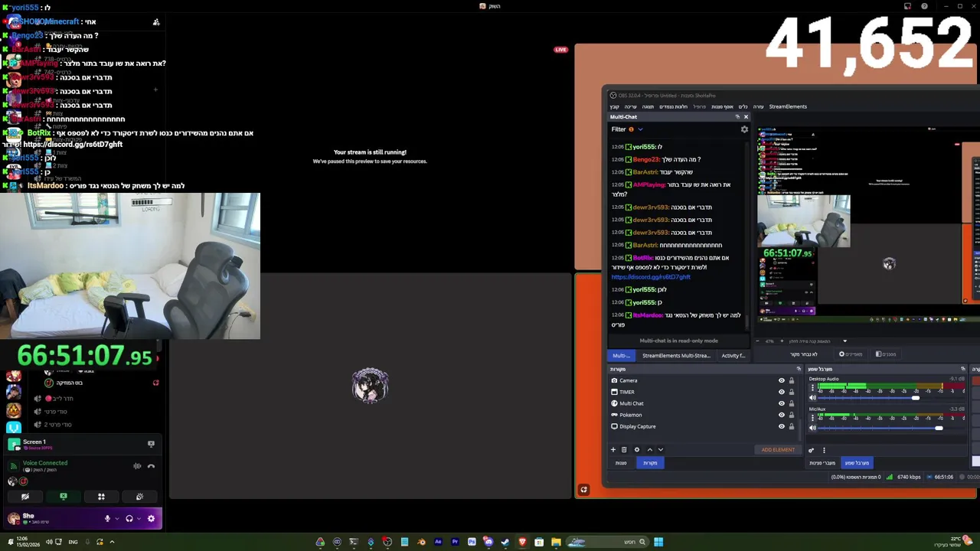Image resolution: width=980 pixels, height=551 pixels.
Task: Expand the Multi-Chat Filter dropdown
Action: (640, 129)
